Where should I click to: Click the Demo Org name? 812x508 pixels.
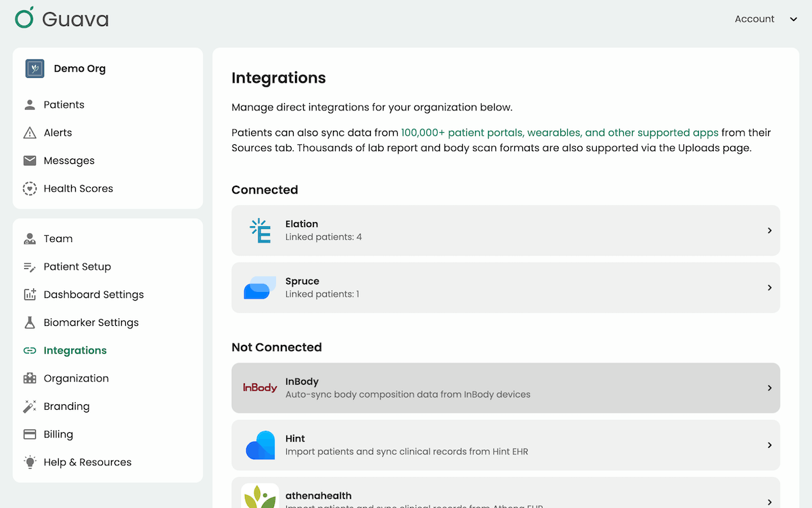click(x=80, y=68)
